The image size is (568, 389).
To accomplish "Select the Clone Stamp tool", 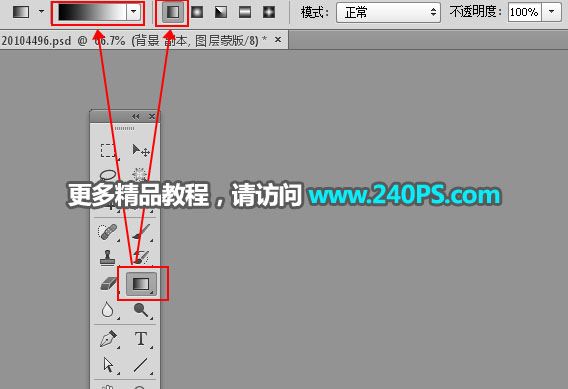I will 107,258.
